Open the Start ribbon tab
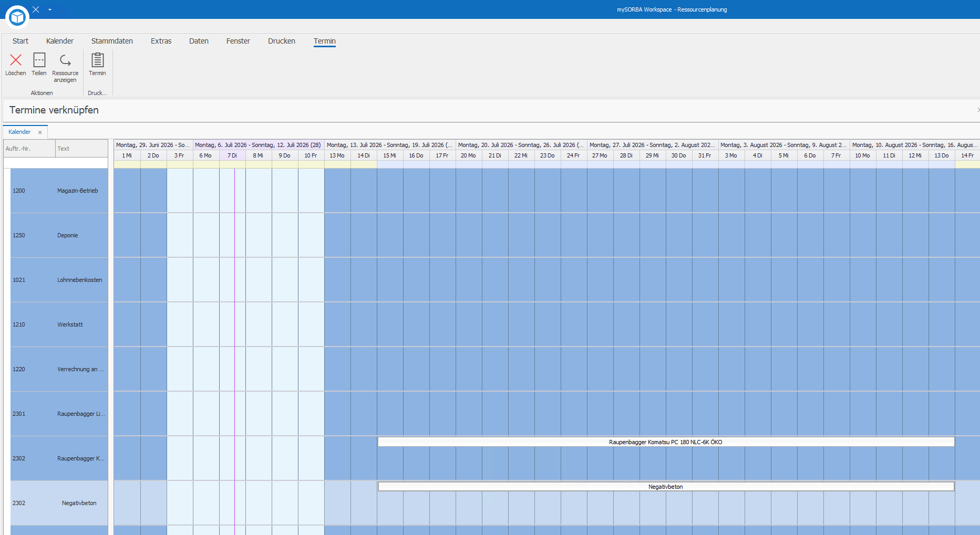This screenshot has height=535, width=980. pyautogui.click(x=20, y=41)
